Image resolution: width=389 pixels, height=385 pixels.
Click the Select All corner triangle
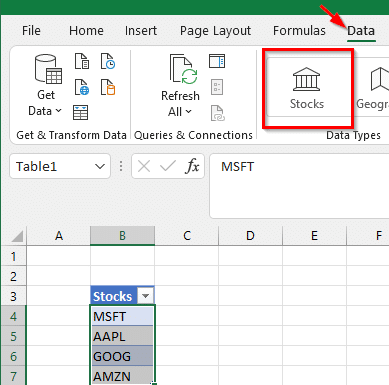click(17, 236)
